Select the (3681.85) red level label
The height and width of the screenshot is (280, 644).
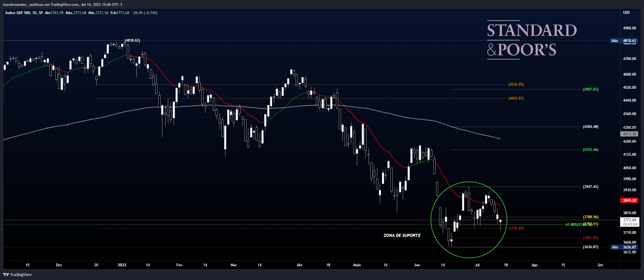click(590, 238)
